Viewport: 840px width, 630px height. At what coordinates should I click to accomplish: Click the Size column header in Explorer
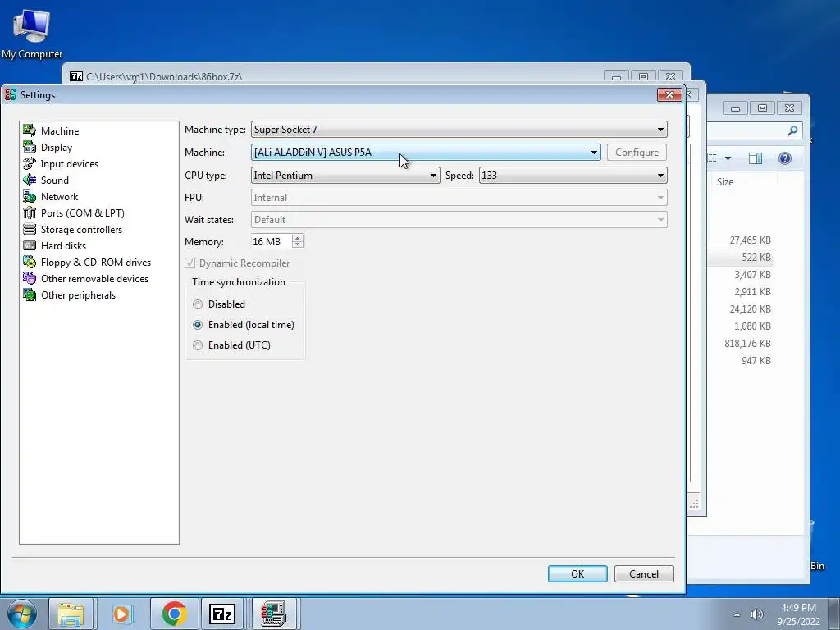725,181
